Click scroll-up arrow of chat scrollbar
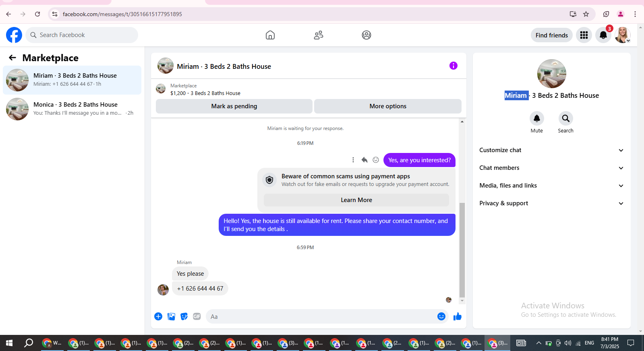 [462, 122]
